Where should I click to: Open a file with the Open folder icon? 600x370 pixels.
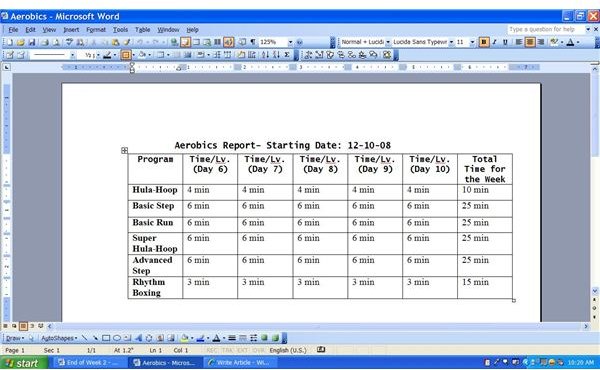click(21, 42)
